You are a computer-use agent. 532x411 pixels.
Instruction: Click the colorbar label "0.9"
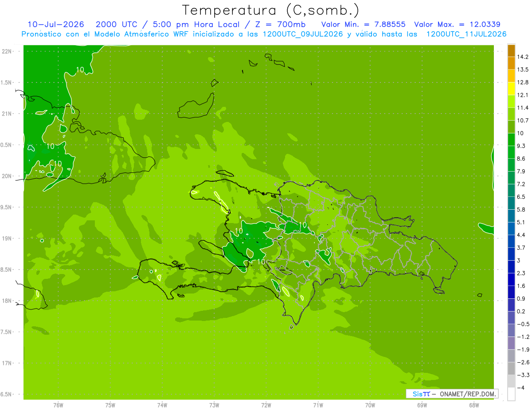click(522, 298)
